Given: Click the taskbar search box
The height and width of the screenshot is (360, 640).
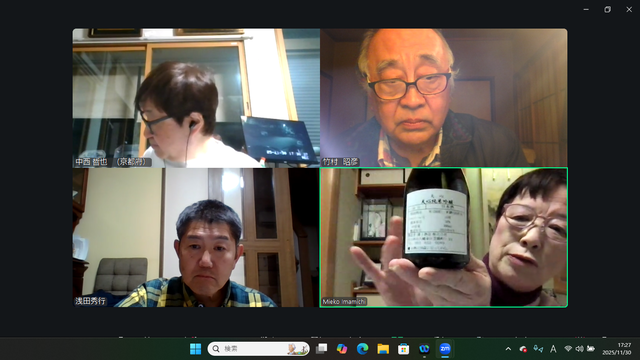Looking at the screenshot, I should pyautogui.click(x=259, y=349).
